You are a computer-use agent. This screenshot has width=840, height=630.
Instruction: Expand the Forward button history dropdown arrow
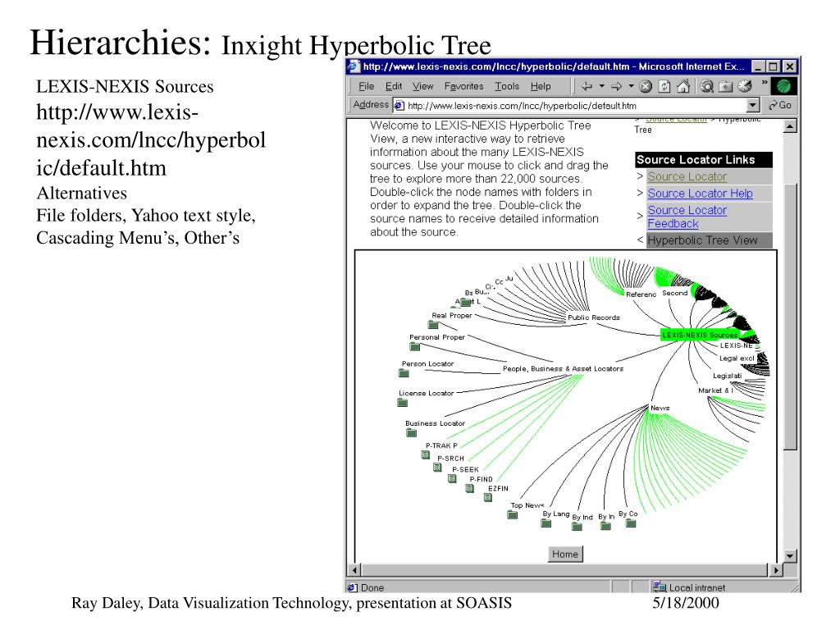click(x=631, y=86)
